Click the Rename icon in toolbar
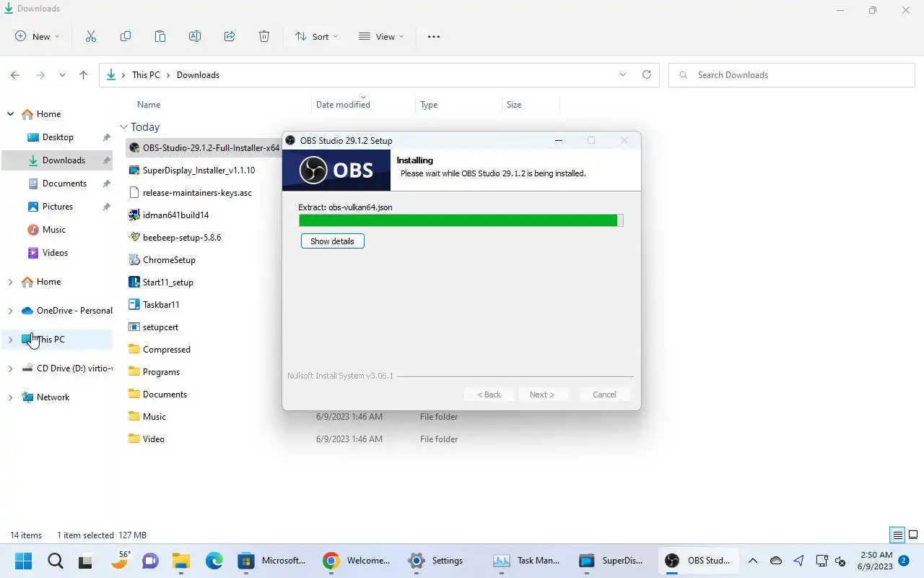The height and width of the screenshot is (578, 924). pos(195,36)
